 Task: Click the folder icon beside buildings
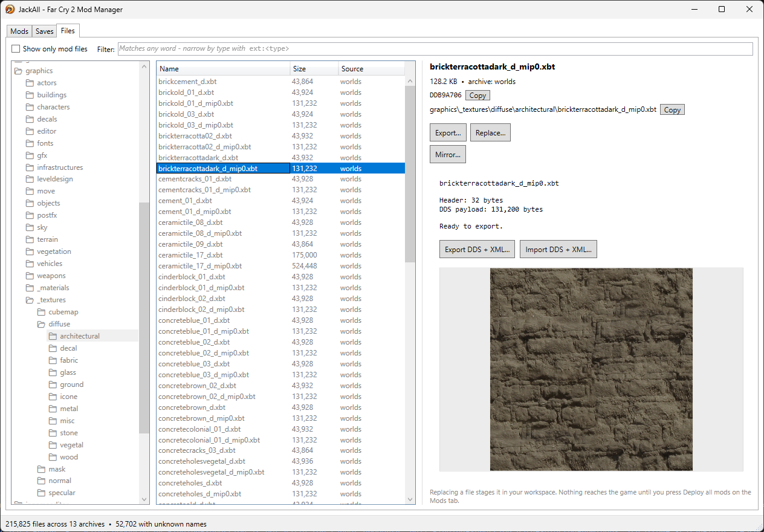[30, 95]
